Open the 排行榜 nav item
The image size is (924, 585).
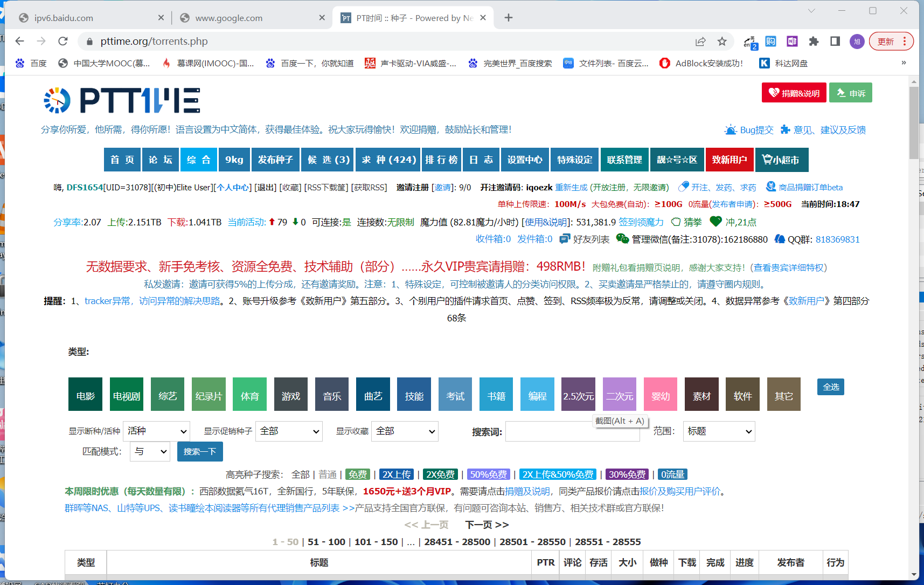click(441, 160)
